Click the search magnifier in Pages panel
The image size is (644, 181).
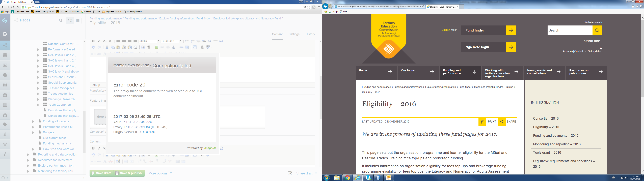(61, 20)
